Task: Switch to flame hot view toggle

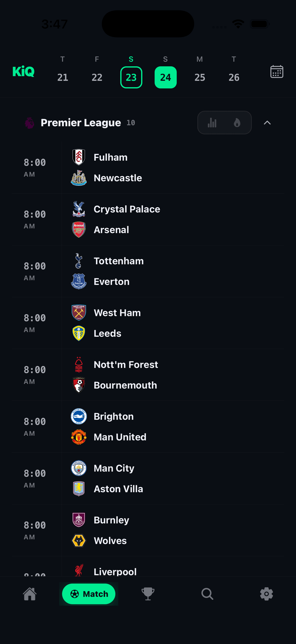Action: point(237,123)
